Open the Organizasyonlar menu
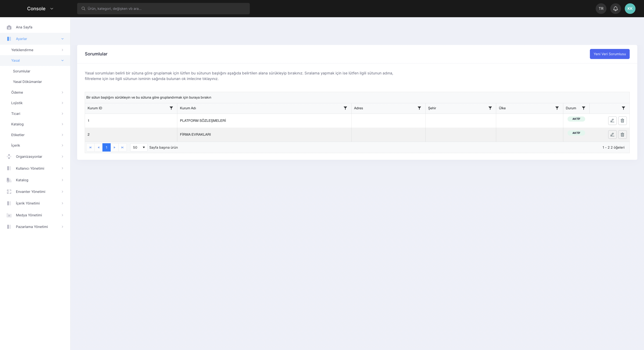Viewport: 644px width, 350px height. (35, 157)
